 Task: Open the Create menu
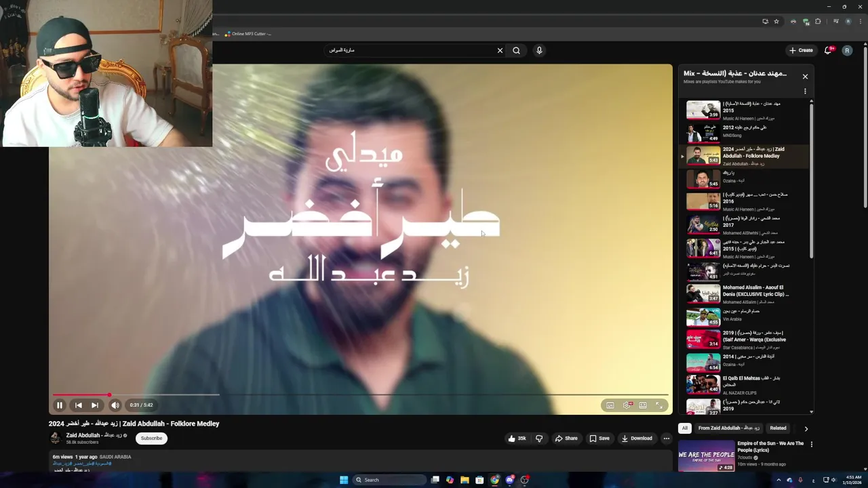[801, 50]
